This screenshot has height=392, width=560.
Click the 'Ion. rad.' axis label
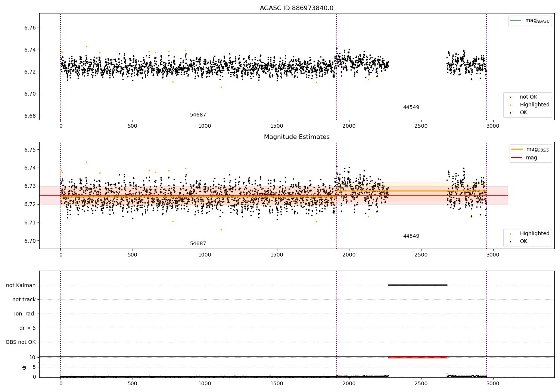[25, 314]
